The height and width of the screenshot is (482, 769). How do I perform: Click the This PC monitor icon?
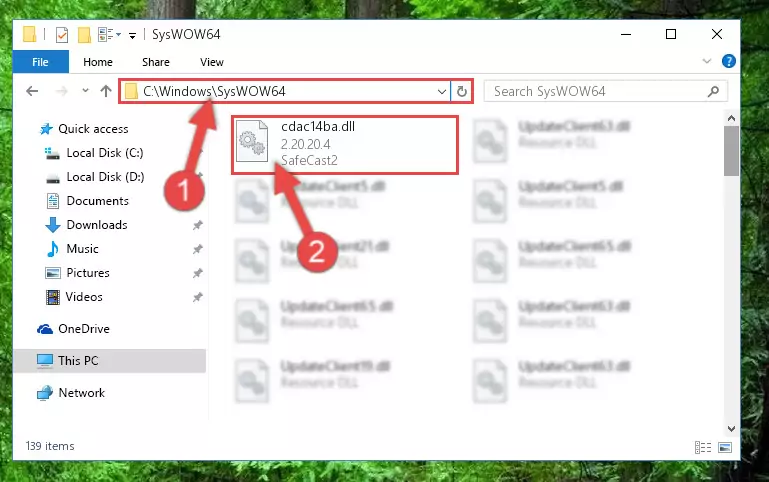click(45, 361)
